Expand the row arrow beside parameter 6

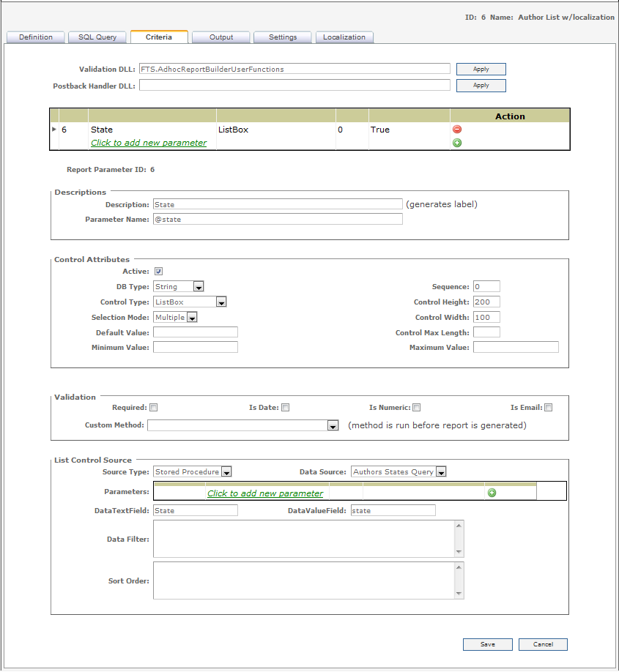54,129
